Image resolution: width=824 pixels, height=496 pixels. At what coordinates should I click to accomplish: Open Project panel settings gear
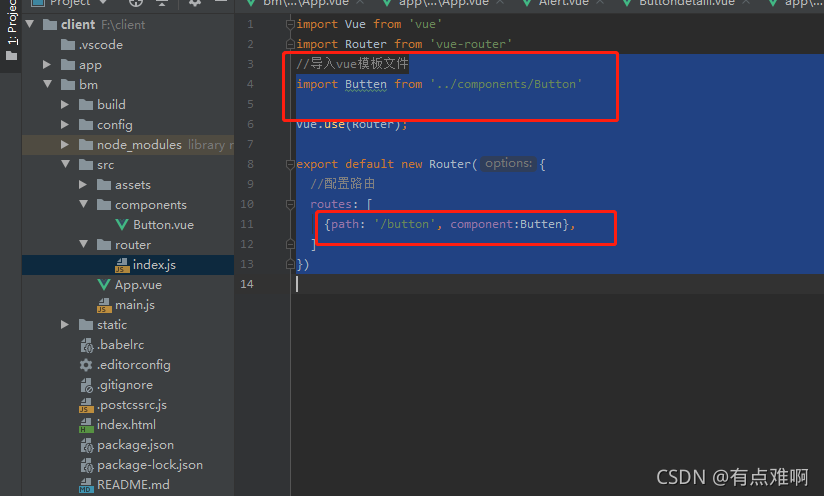(194, 3)
